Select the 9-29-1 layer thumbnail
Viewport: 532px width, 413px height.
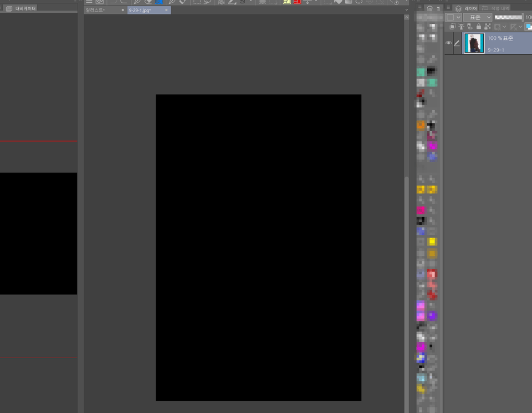click(x=473, y=43)
